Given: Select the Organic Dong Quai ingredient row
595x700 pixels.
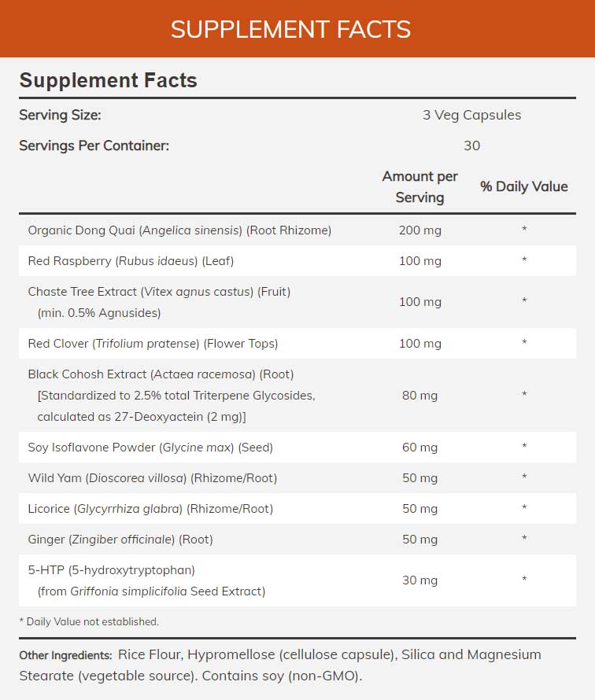Looking at the screenshot, I should (179, 230).
